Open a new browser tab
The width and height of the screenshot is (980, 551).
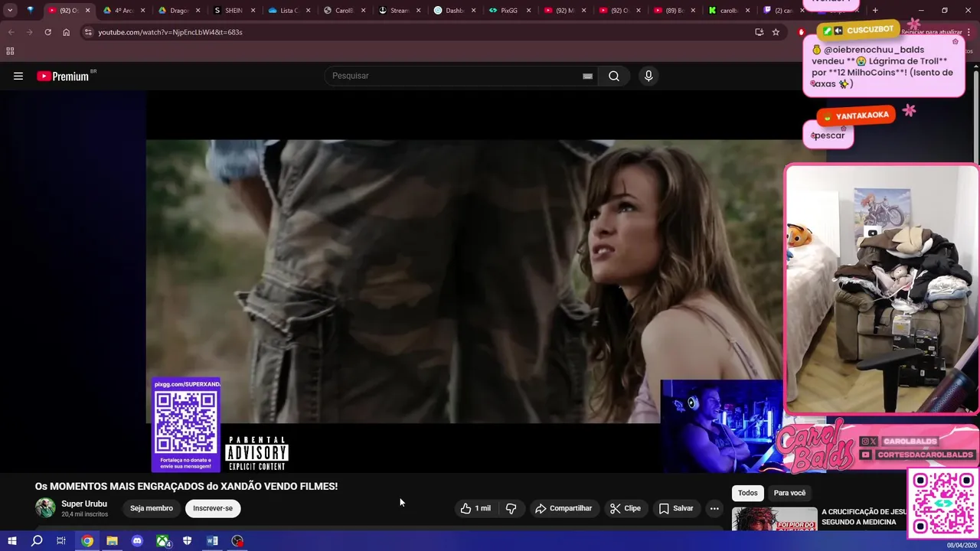[875, 11]
